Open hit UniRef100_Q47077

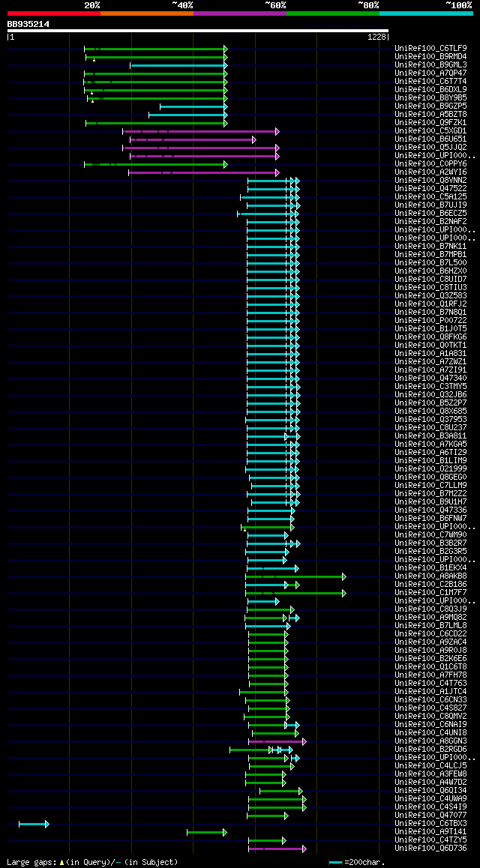click(x=430, y=815)
